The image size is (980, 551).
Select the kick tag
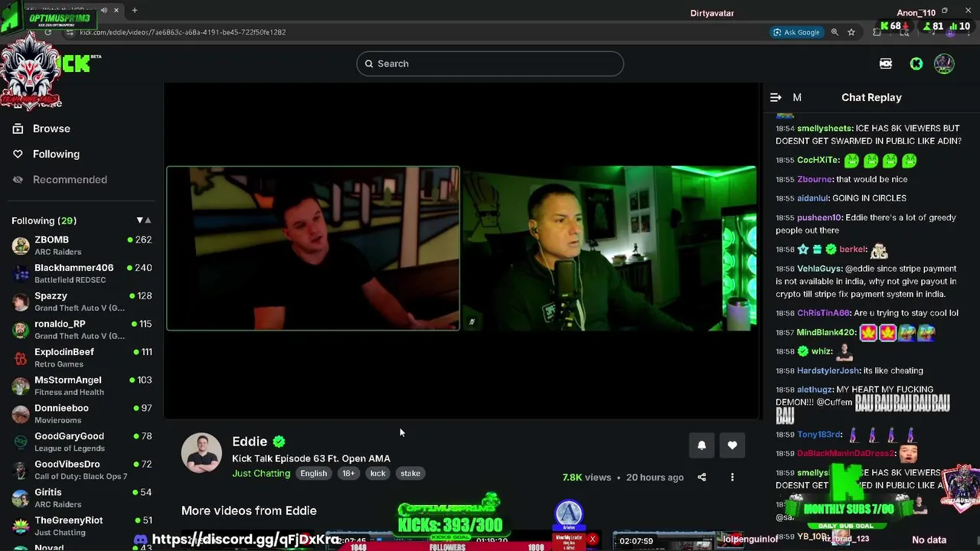click(x=378, y=474)
